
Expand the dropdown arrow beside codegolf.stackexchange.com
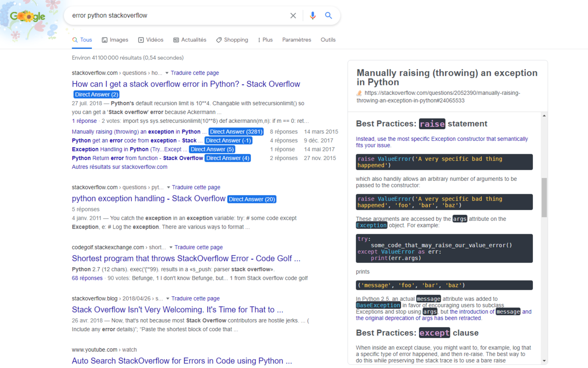click(x=171, y=247)
